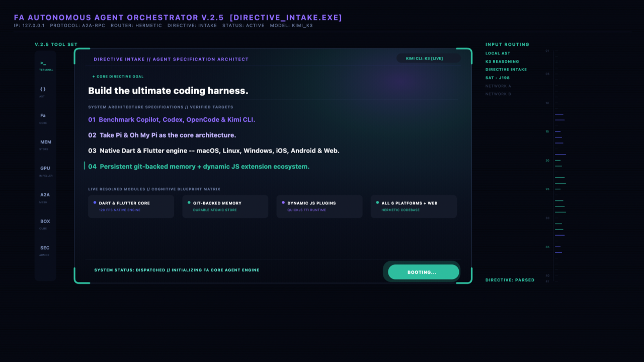Viewport: 644px width, 362px height.
Task: Click specification 02 Take Pi & Oh My Pi
Action: click(162, 135)
